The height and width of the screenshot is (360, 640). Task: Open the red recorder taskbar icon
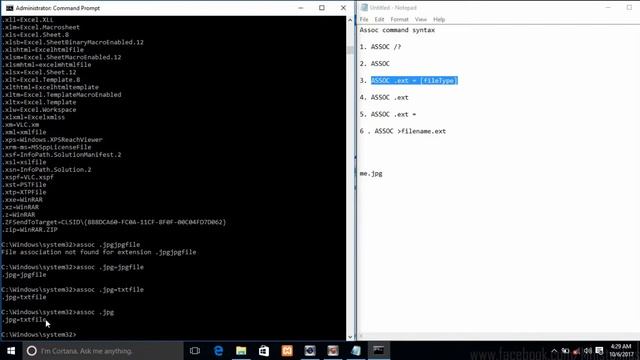click(333, 351)
